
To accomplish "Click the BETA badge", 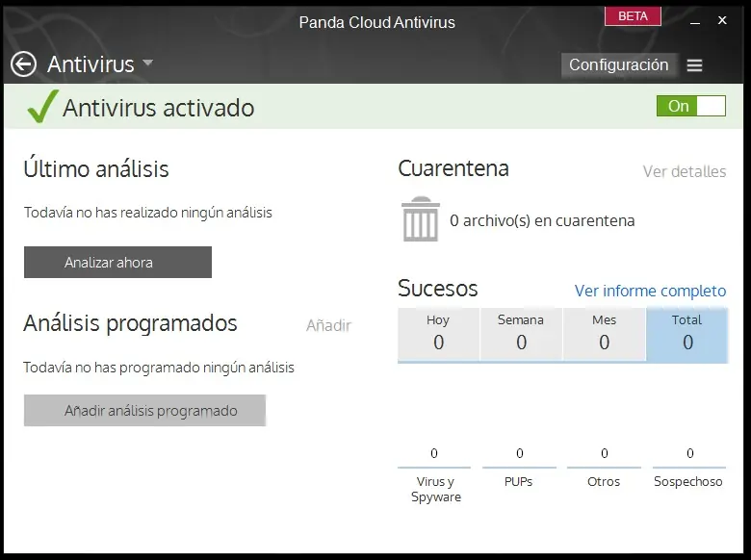I will tap(633, 16).
